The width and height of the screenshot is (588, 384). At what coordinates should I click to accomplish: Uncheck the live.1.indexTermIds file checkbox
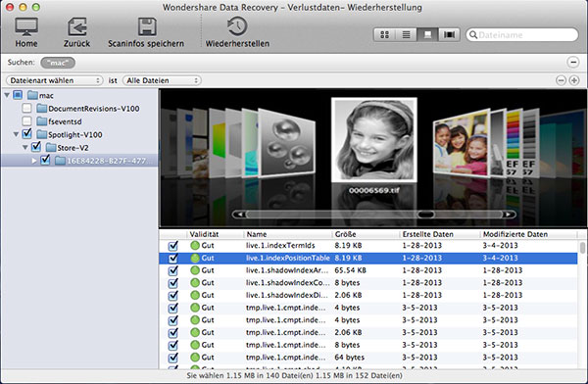tap(172, 246)
